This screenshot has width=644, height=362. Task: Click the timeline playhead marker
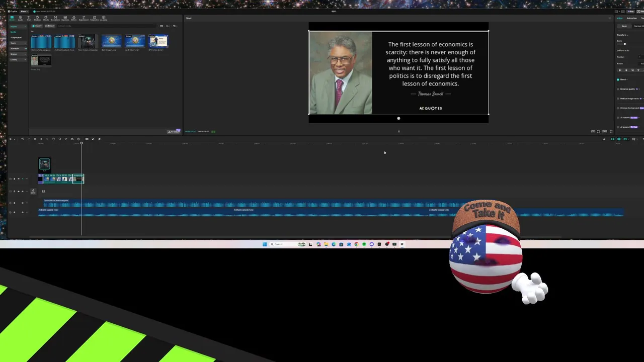point(82,143)
